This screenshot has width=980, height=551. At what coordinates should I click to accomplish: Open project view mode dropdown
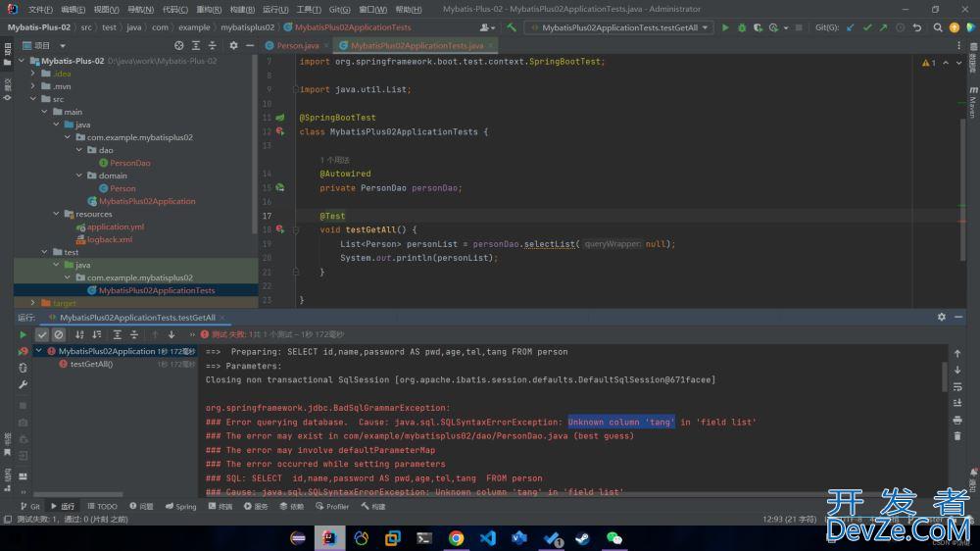coord(63,46)
